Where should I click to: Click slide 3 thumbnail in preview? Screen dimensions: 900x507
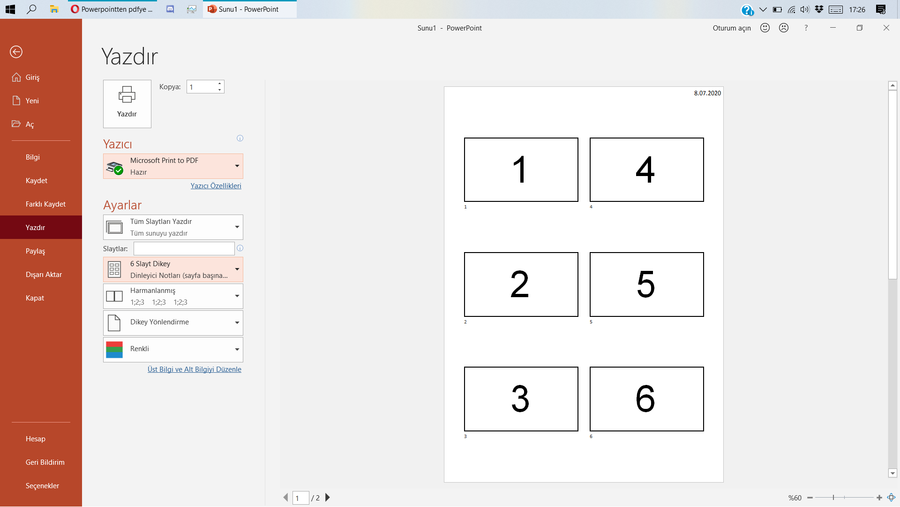click(x=521, y=399)
